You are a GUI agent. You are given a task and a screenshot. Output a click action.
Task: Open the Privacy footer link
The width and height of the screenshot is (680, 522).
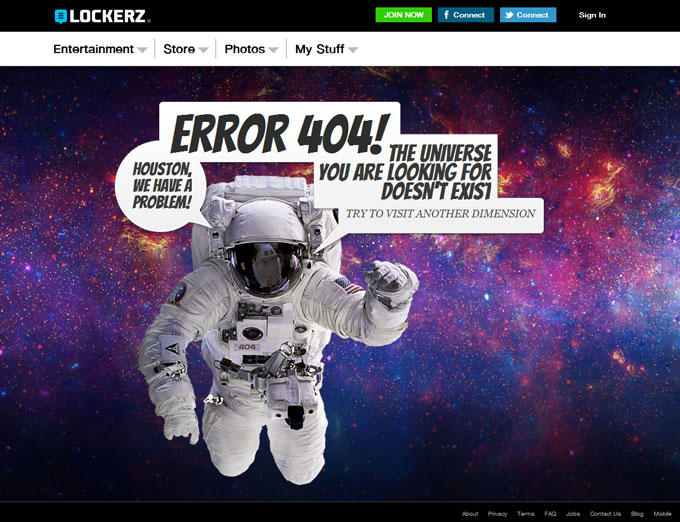point(497,514)
